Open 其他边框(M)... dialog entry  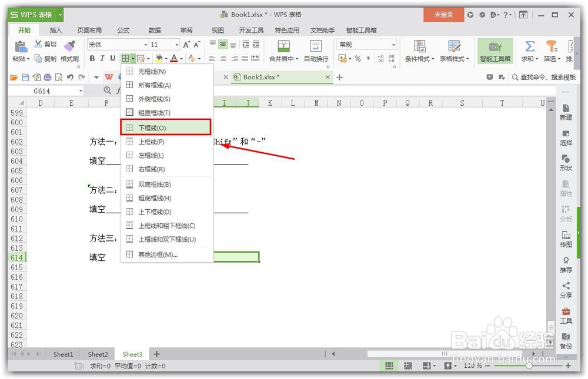(167, 254)
